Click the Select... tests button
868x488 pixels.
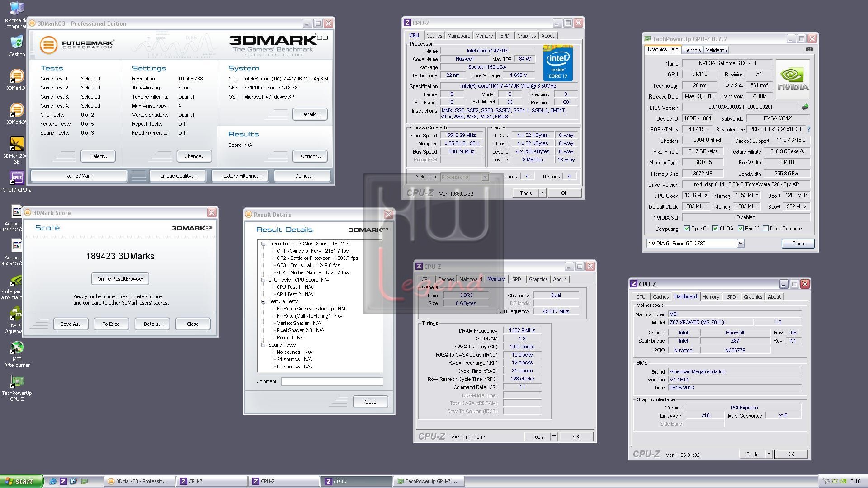(x=99, y=156)
